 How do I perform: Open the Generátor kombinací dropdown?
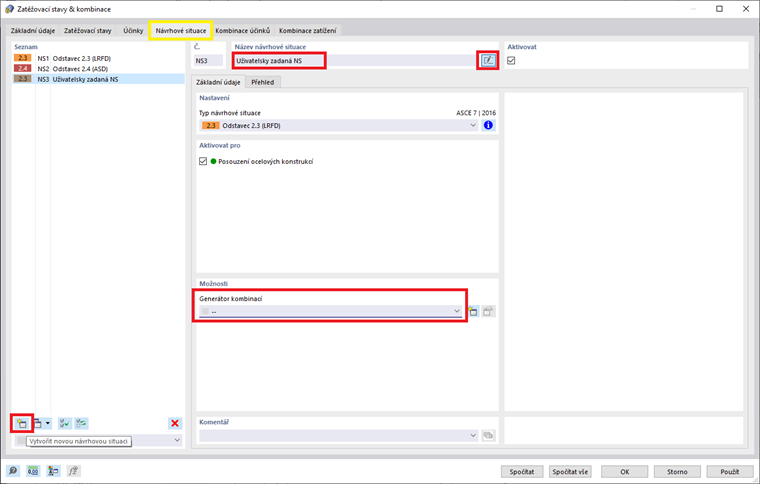click(457, 311)
